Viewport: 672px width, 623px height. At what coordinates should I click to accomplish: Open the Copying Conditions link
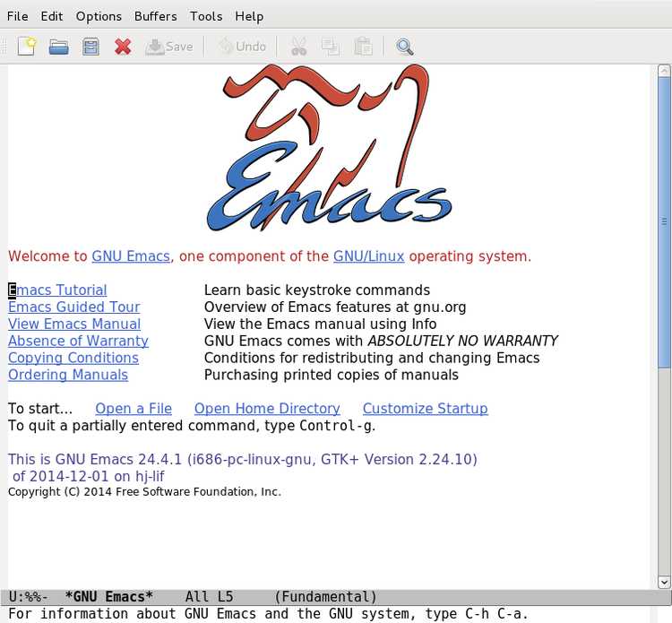[73, 358]
